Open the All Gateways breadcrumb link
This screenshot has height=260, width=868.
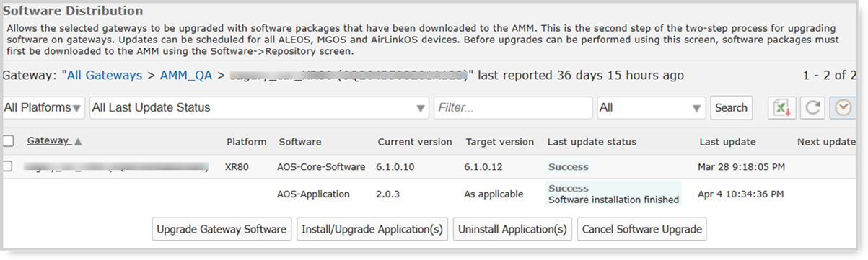[x=105, y=75]
